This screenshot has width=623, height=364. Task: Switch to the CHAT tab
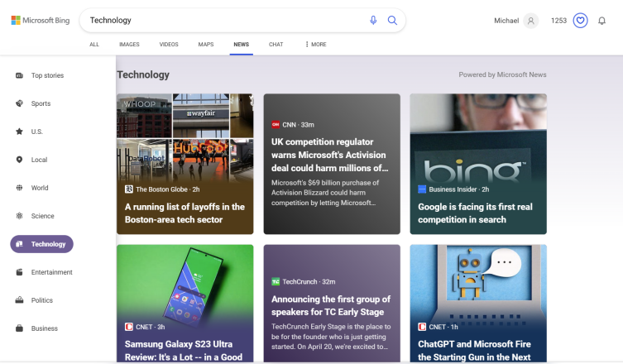tap(276, 45)
